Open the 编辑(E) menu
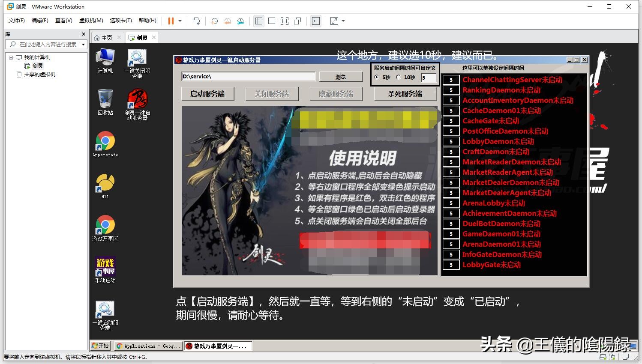The height and width of the screenshot is (364, 642). [x=40, y=21]
